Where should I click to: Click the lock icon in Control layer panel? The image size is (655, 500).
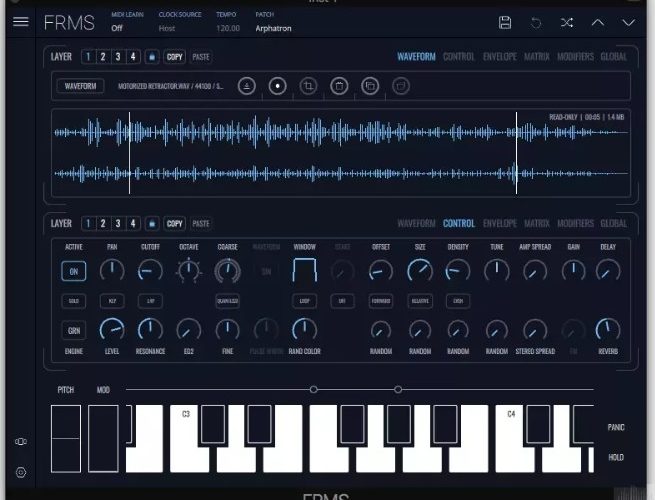point(152,224)
